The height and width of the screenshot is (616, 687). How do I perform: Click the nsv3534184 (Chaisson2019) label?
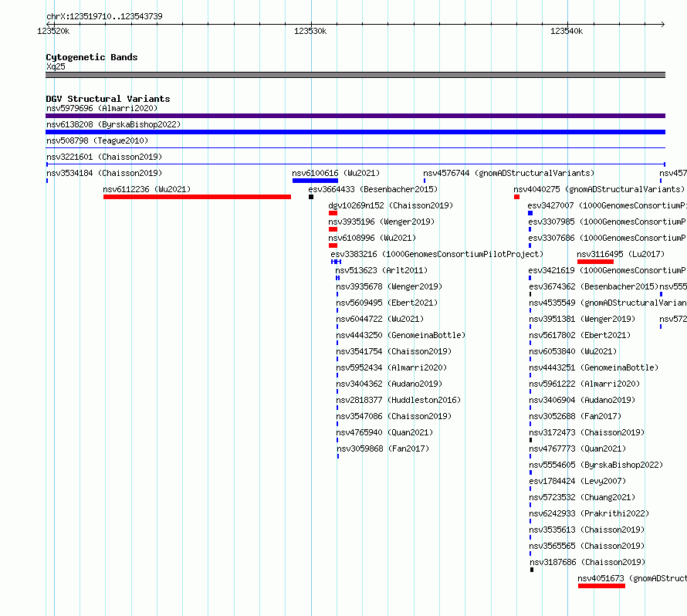104,173
